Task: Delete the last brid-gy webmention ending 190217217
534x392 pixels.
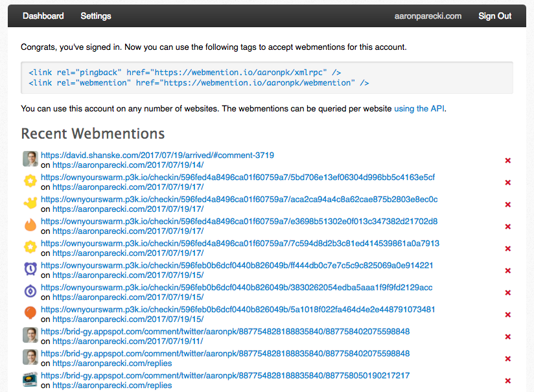Action: pos(507,381)
